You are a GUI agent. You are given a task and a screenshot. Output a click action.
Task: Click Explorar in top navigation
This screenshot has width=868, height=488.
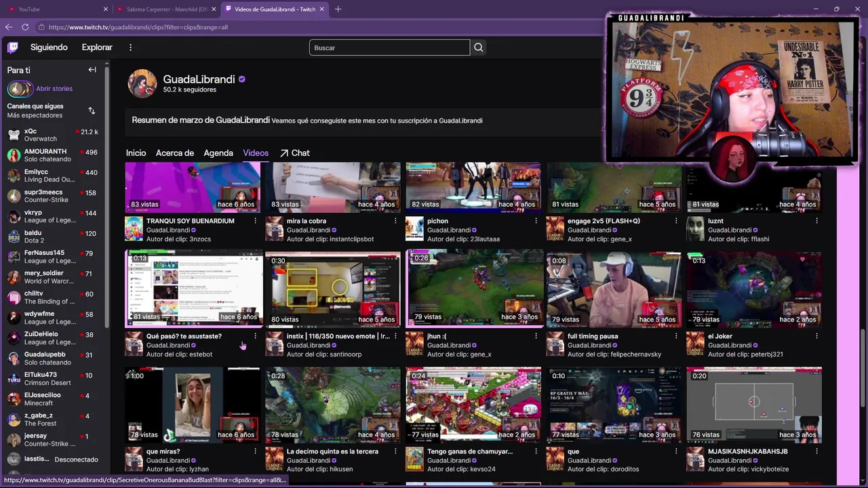(x=97, y=47)
